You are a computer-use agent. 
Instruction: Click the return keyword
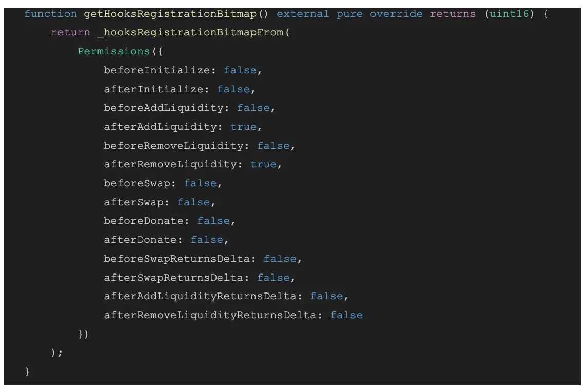pyautogui.click(x=70, y=33)
